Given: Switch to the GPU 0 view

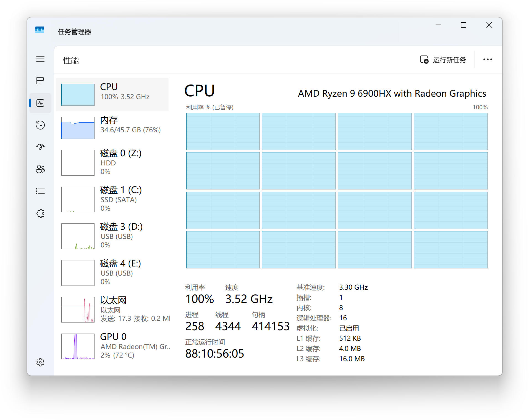Looking at the screenshot, I should click(x=112, y=346).
